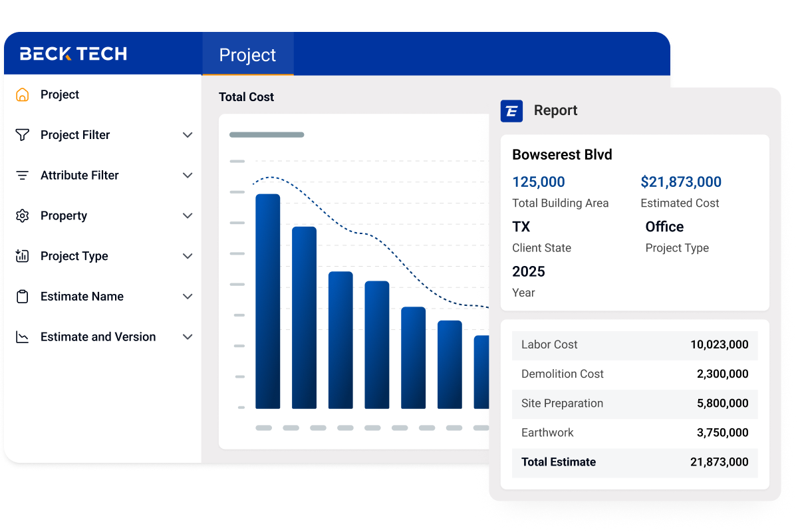Click the 21,873,000 total estimate amount

click(x=720, y=462)
